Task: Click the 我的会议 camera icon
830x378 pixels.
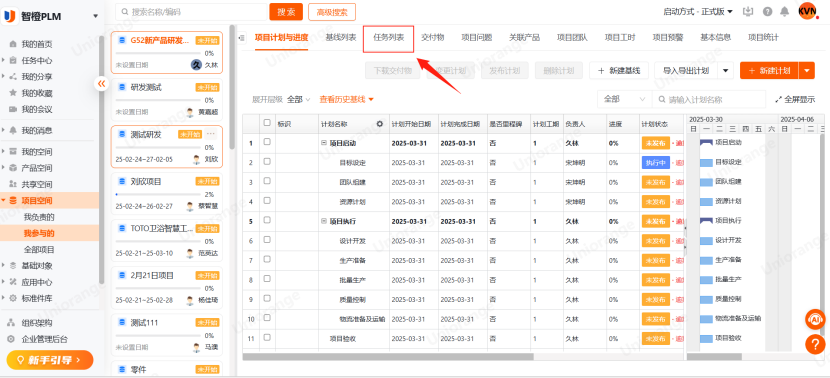Action: [13, 110]
